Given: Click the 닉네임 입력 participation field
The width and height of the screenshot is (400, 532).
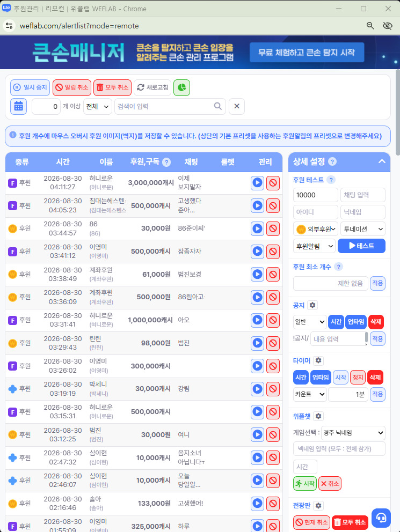Looking at the screenshot, I should pyautogui.click(x=339, y=449).
